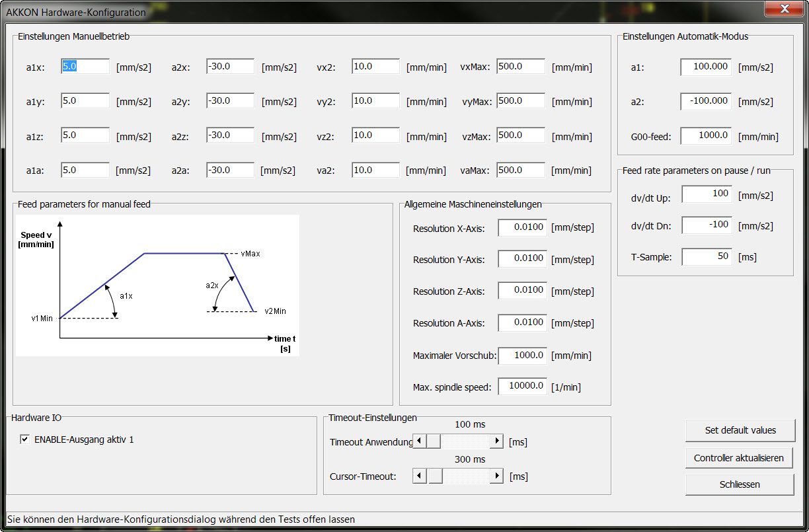Click the G00-feed input field
The height and width of the screenshot is (532, 809).
[x=706, y=136]
